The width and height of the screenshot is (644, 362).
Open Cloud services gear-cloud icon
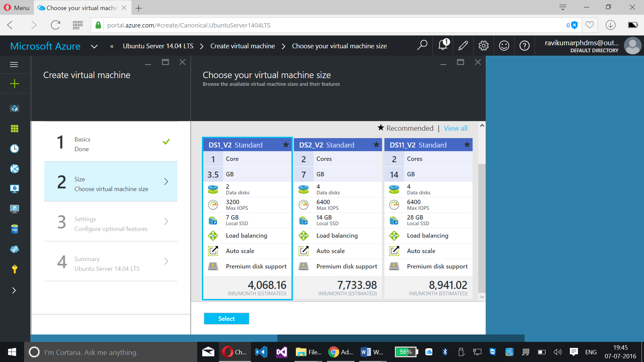click(x=14, y=249)
